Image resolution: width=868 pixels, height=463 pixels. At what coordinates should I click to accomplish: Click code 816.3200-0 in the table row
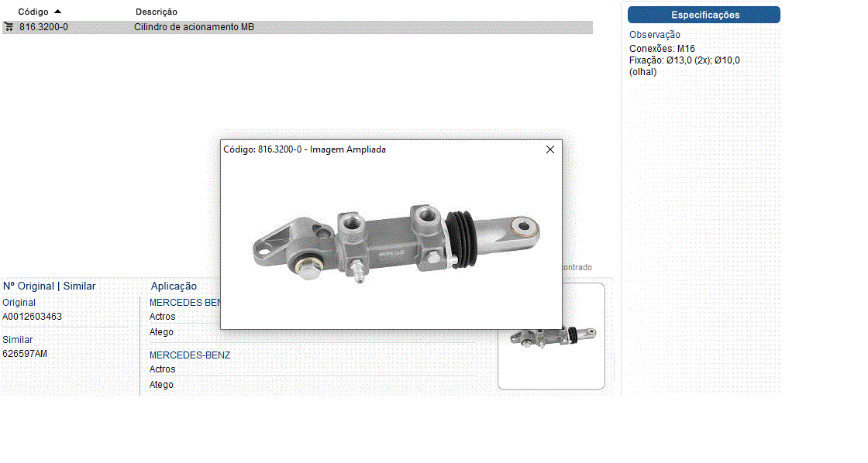click(x=43, y=27)
